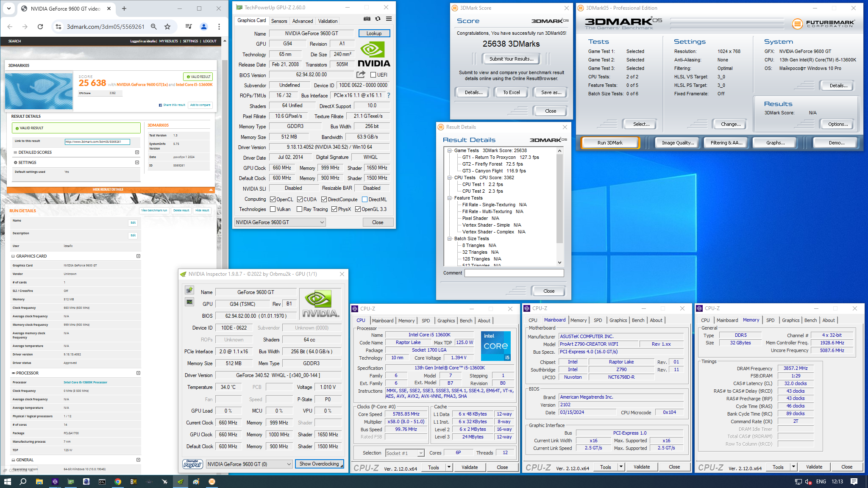Collapse the Batch Size Tests tree node

pyautogui.click(x=449, y=238)
